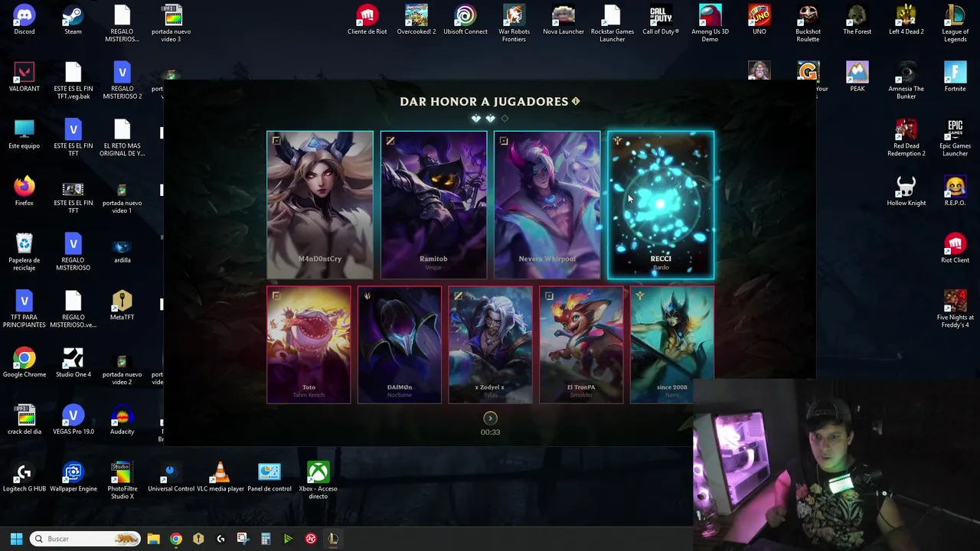Open Audacity from the desktop

click(x=122, y=419)
